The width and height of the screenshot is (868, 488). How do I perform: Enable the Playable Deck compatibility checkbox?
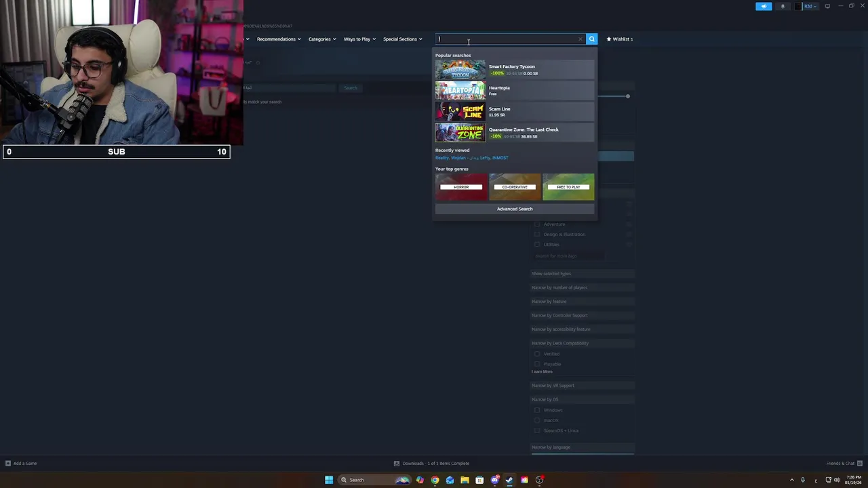pos(537,364)
